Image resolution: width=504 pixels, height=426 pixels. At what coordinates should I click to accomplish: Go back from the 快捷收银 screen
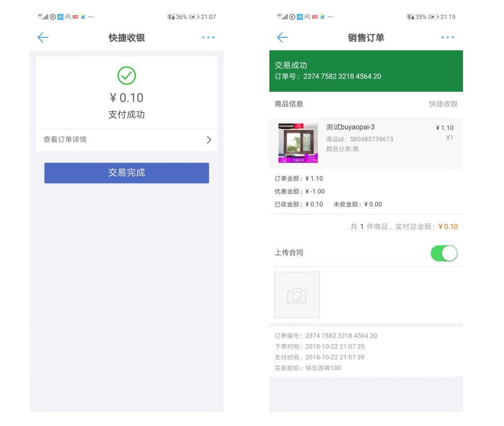click(x=43, y=38)
